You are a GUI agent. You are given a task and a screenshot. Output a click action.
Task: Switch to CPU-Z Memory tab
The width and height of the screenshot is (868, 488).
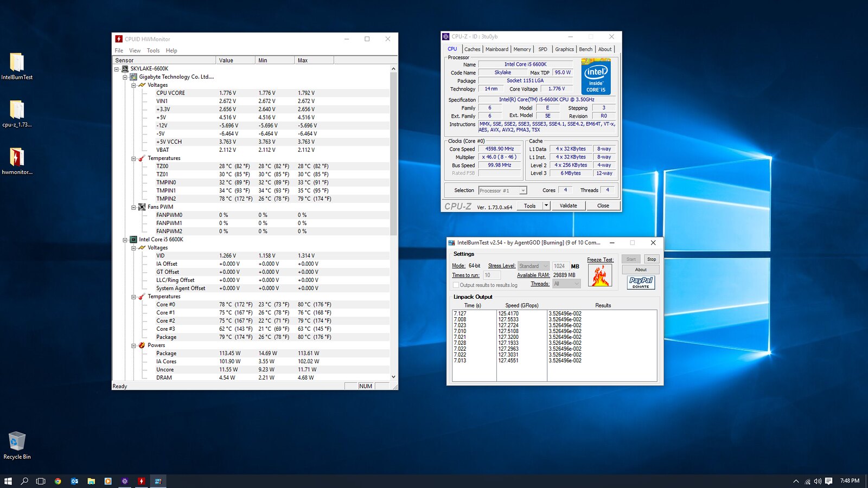[522, 49]
